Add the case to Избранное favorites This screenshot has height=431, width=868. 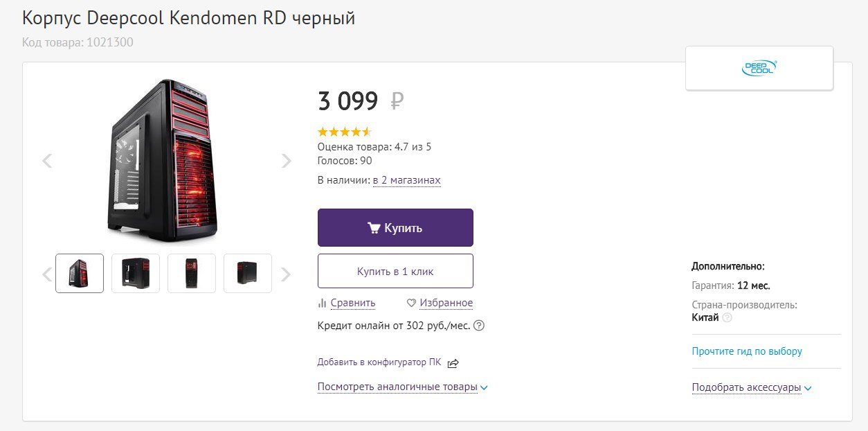click(x=440, y=303)
